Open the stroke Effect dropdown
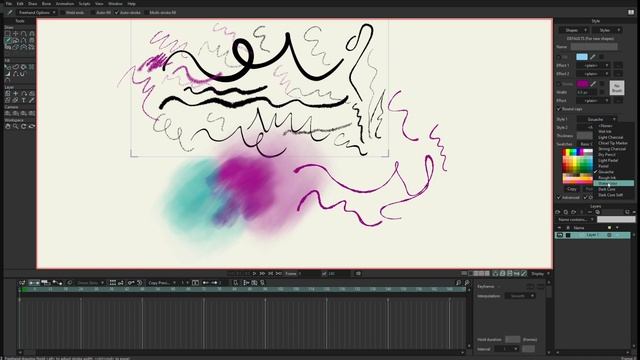This screenshot has width=640, height=360. 593,100
